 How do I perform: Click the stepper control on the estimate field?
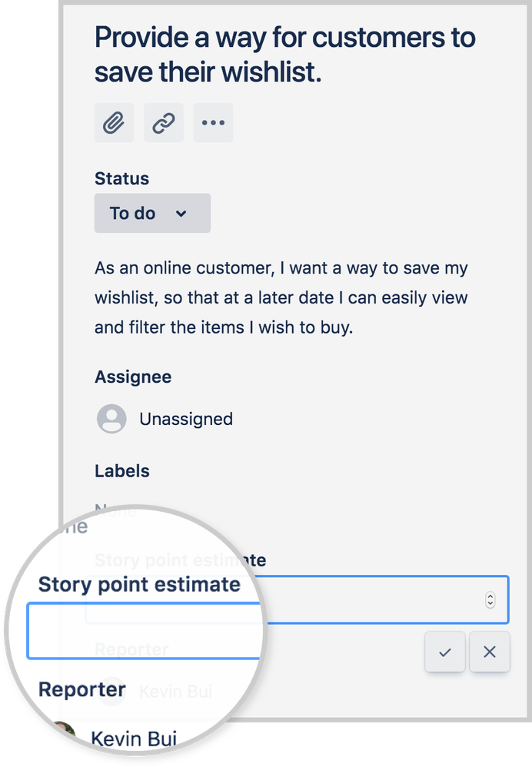point(490,599)
